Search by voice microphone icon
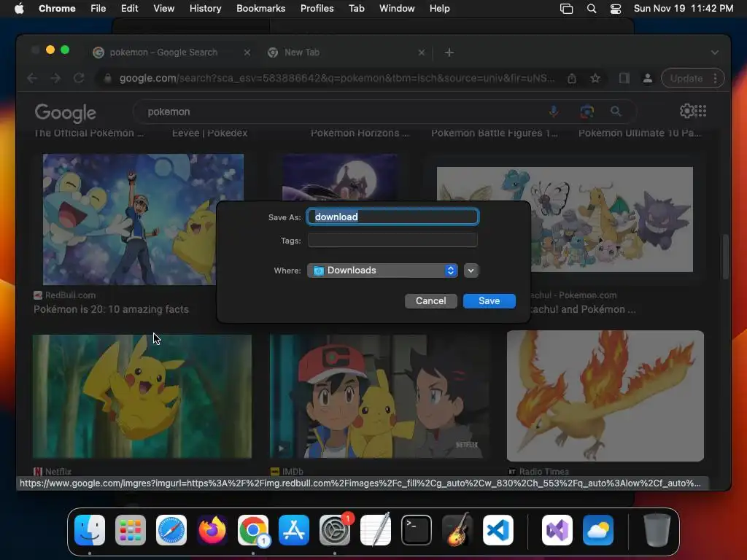This screenshot has width=747, height=560. (553, 112)
